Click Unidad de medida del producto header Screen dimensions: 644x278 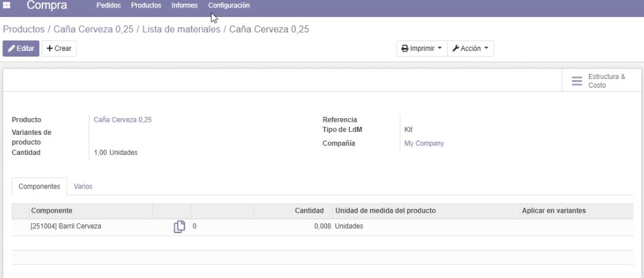tap(426, 211)
